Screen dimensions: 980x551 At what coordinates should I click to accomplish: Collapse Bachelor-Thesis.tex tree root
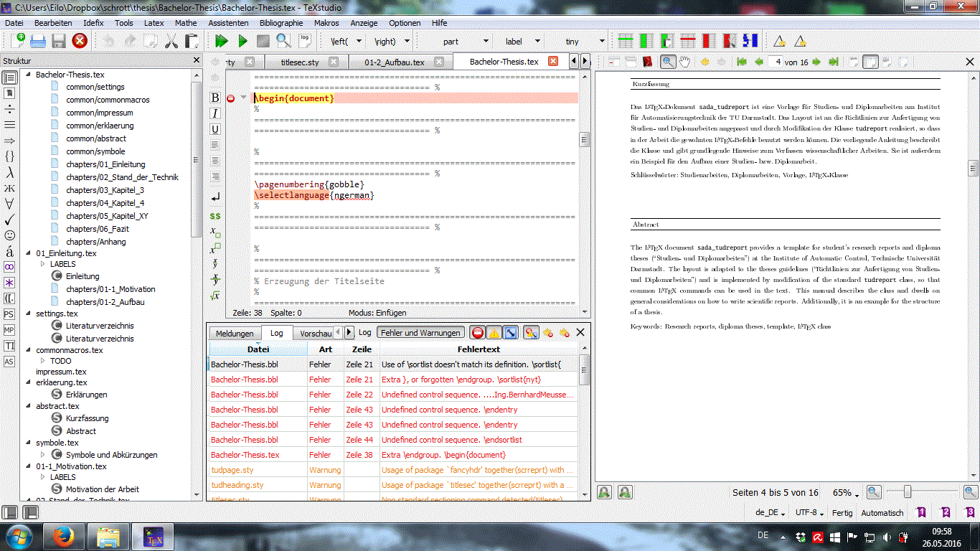point(29,75)
